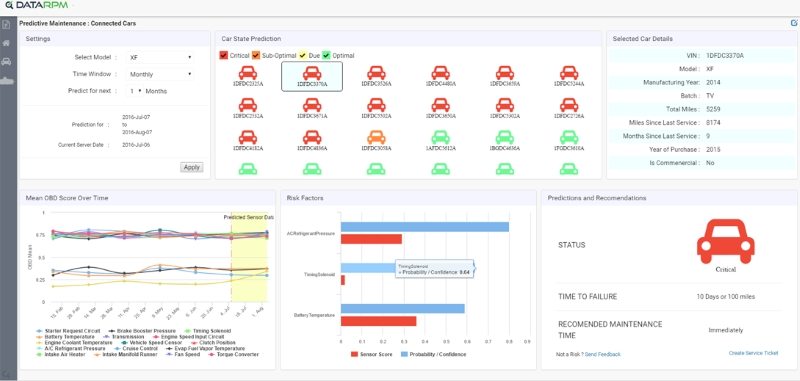Click Create Service Ticket link

point(754,353)
